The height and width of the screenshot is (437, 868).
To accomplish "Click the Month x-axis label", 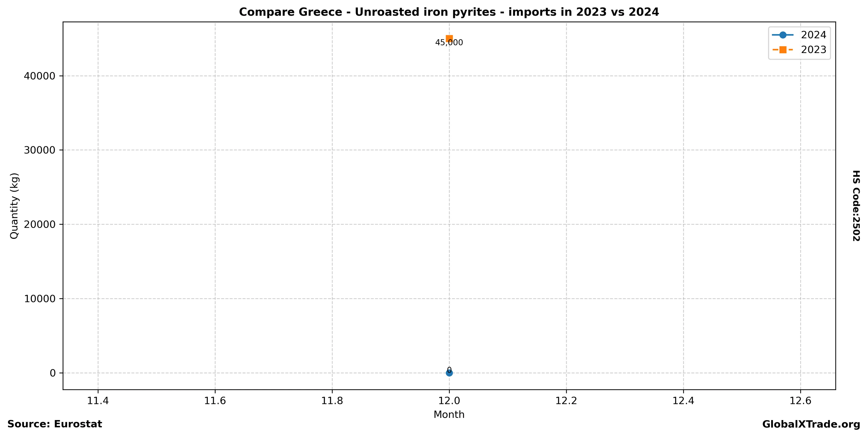I will click(x=449, y=414).
